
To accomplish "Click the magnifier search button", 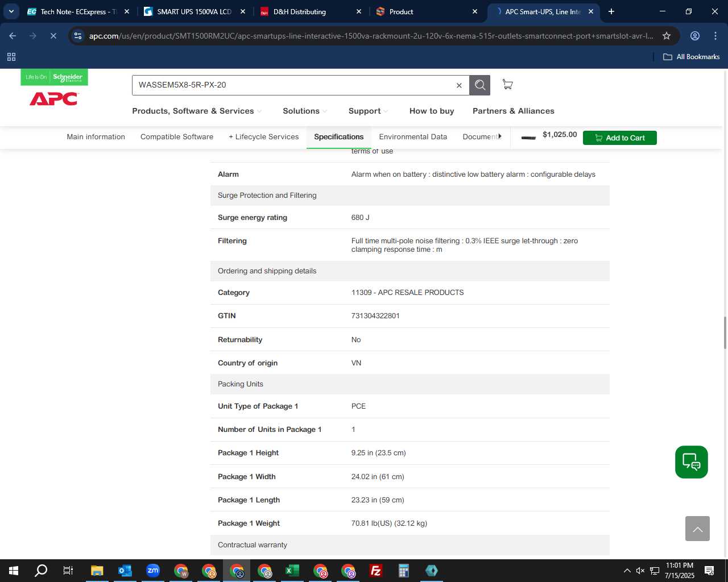I will [480, 85].
